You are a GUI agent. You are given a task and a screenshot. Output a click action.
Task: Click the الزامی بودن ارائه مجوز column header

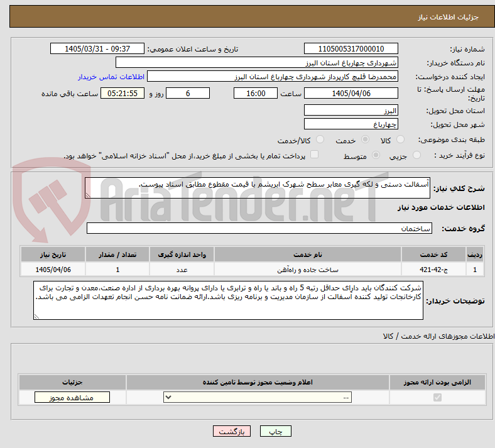[437, 382]
